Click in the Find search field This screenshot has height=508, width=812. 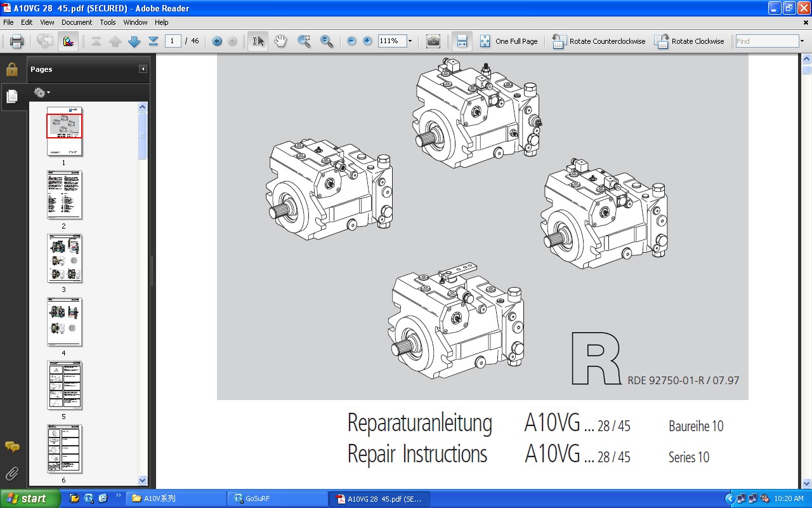pyautogui.click(x=766, y=41)
